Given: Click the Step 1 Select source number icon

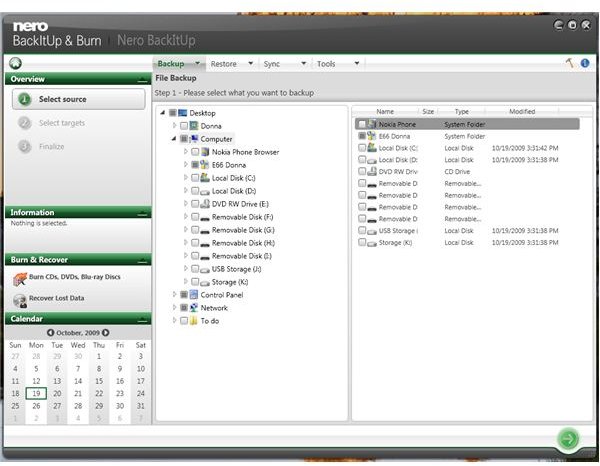Looking at the screenshot, I should click(25, 99).
